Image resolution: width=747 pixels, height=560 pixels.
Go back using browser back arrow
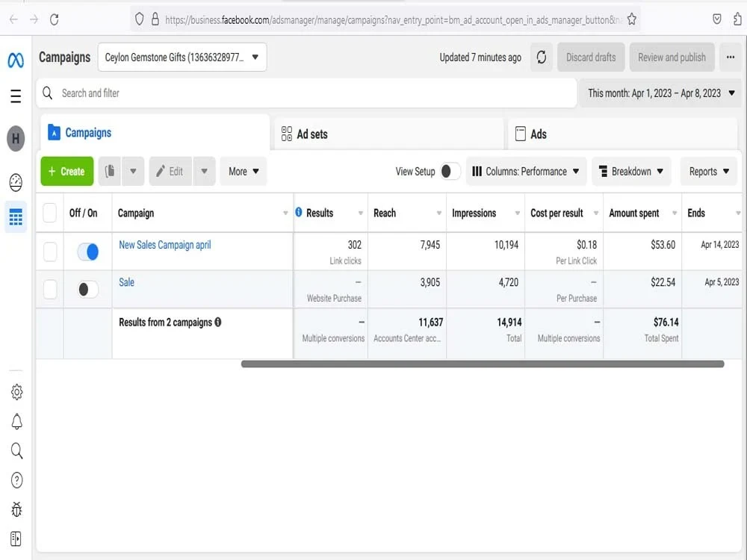pyautogui.click(x=13, y=19)
